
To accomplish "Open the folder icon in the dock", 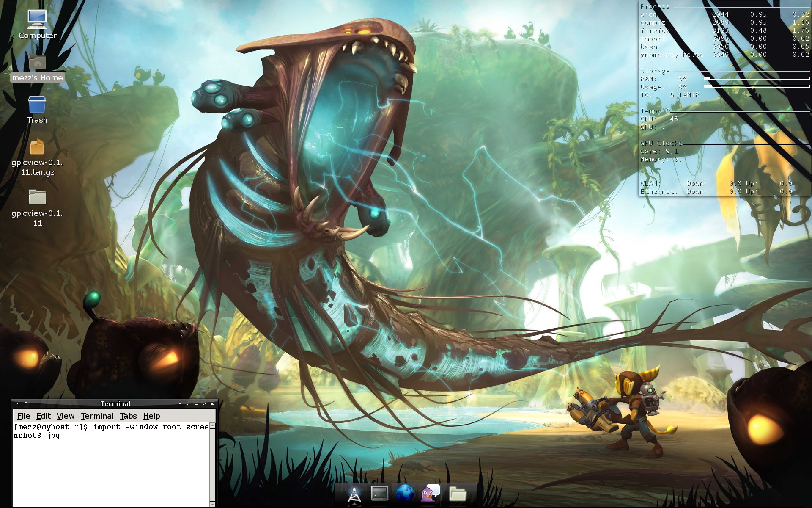I will pos(457,494).
